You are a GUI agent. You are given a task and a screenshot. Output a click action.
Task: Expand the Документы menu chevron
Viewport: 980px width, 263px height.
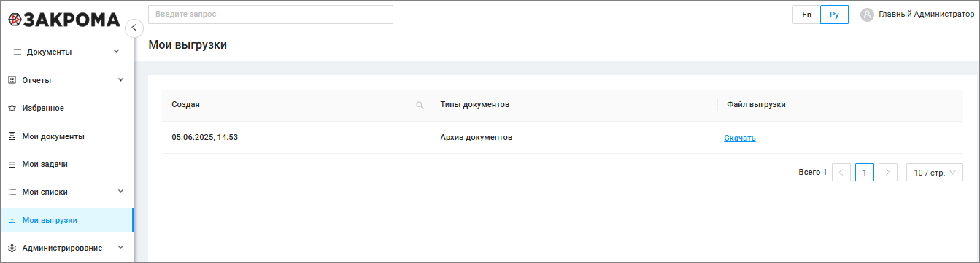click(x=117, y=52)
